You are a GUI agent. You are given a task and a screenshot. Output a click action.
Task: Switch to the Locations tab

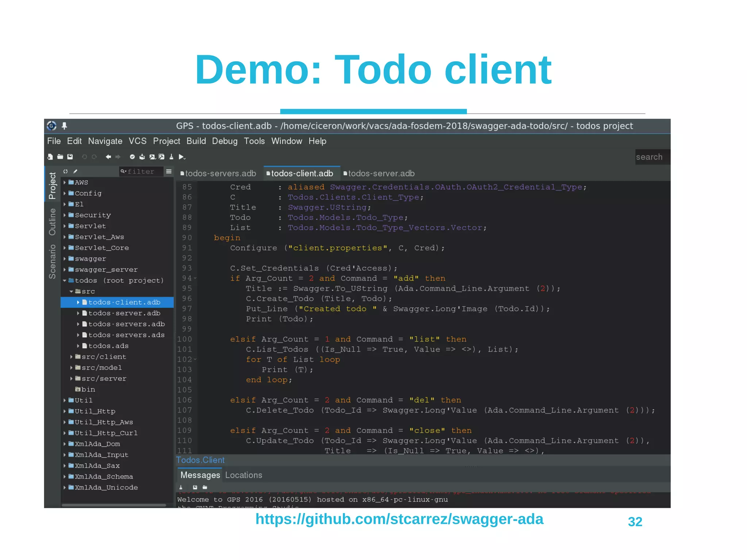(244, 475)
